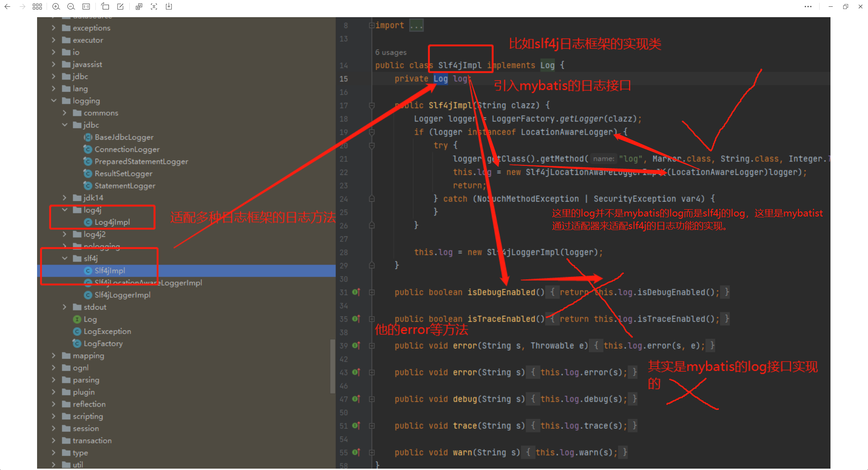This screenshot has height=470, width=868.
Task: Restore down the viewer window
Action: (845, 7)
